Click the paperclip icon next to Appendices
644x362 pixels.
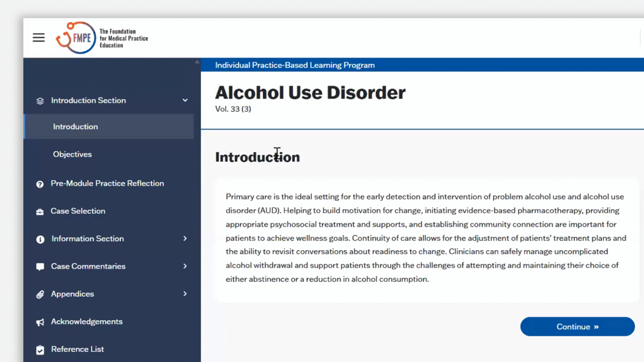(x=40, y=294)
